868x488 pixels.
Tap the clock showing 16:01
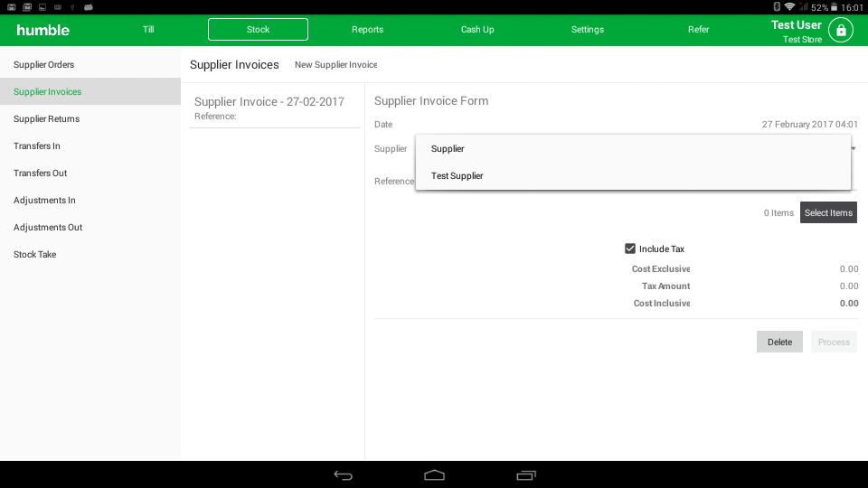[852, 7]
